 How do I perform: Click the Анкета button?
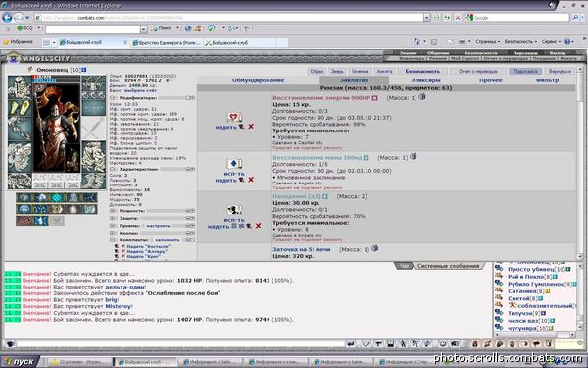click(x=384, y=71)
